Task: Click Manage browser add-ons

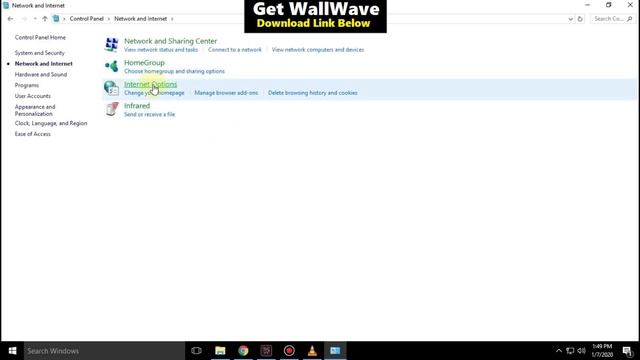Action: point(226,93)
